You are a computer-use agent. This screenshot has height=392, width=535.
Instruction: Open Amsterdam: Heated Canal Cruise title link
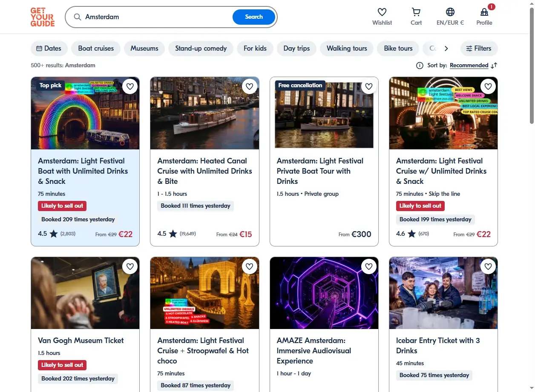204,171
